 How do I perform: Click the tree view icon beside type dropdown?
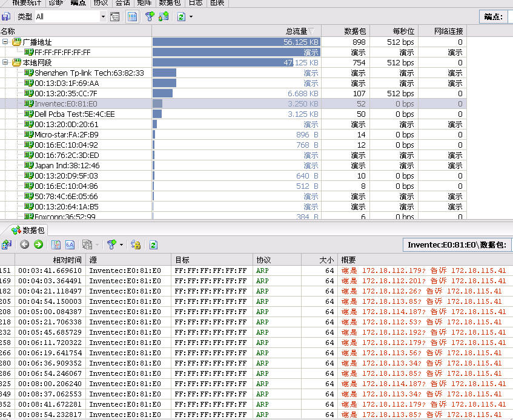[115, 17]
